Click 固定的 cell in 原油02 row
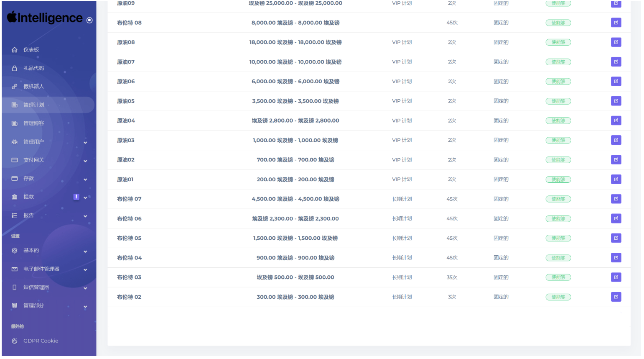 click(x=501, y=160)
